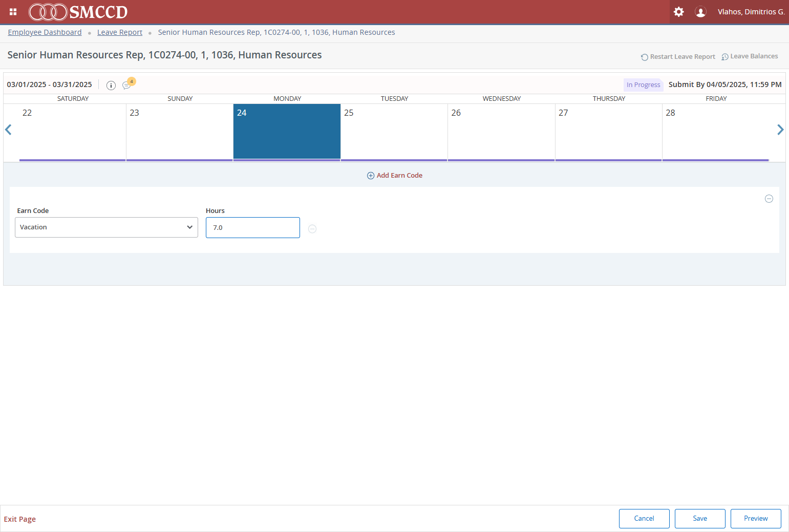This screenshot has height=532, width=789.
Task: Select Friday the 28th
Action: coord(716,132)
